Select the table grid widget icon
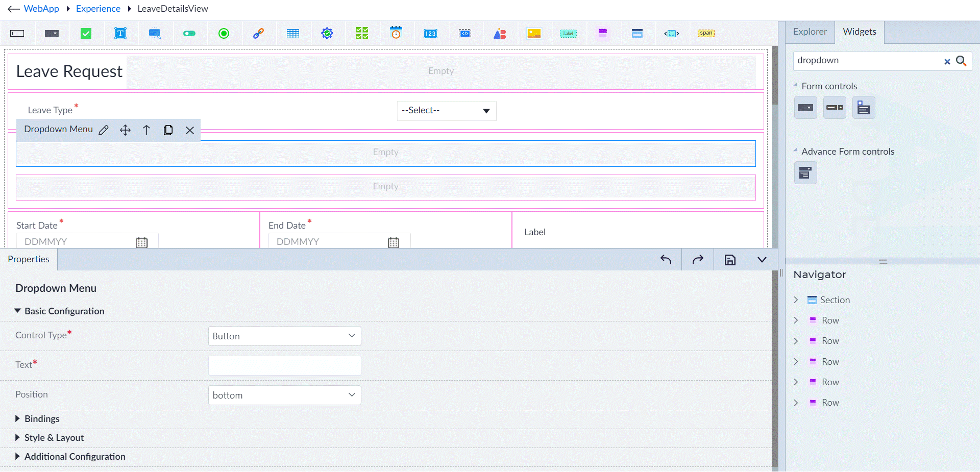 click(293, 34)
